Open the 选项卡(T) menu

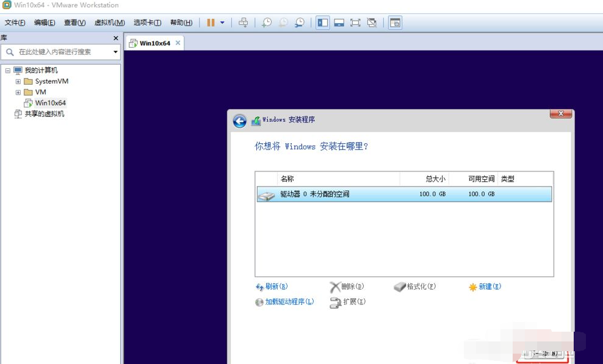point(144,22)
